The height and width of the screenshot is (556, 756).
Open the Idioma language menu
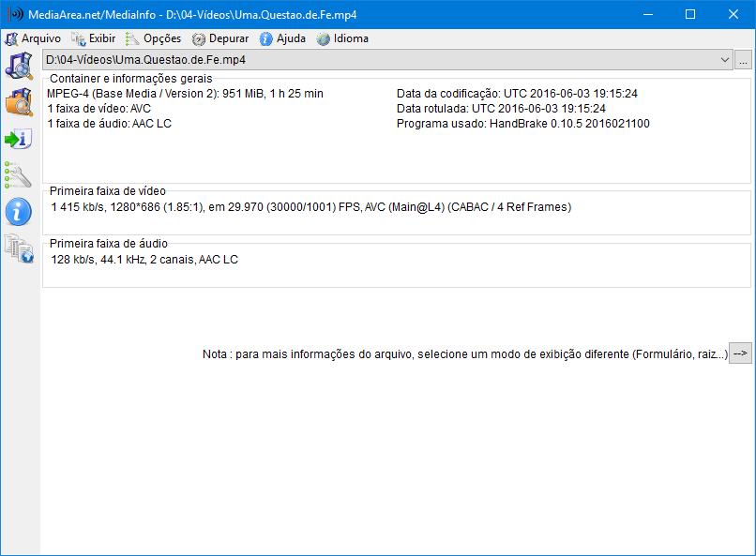point(342,38)
